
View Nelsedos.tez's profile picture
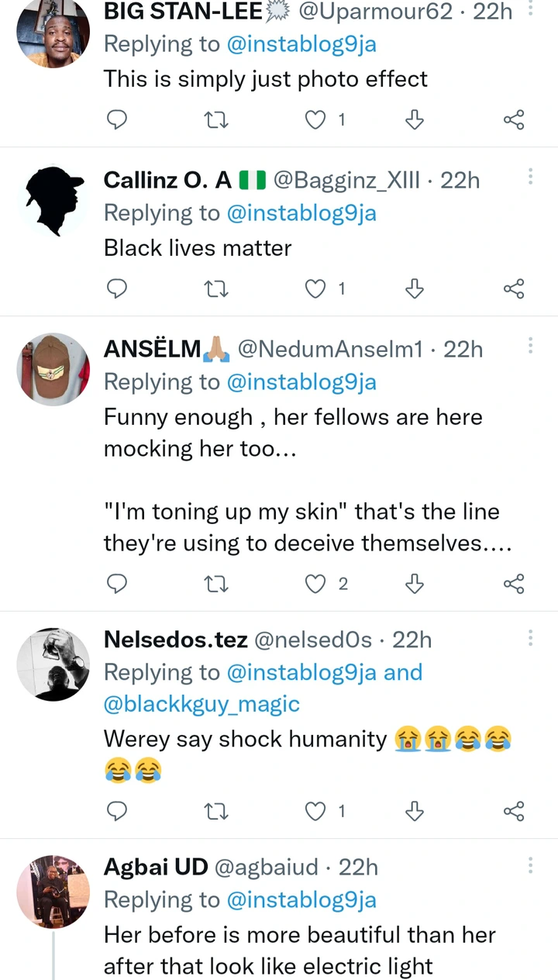click(53, 664)
